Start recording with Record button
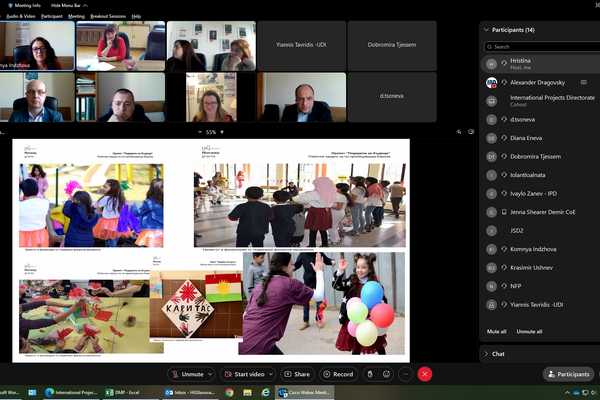 coord(338,374)
